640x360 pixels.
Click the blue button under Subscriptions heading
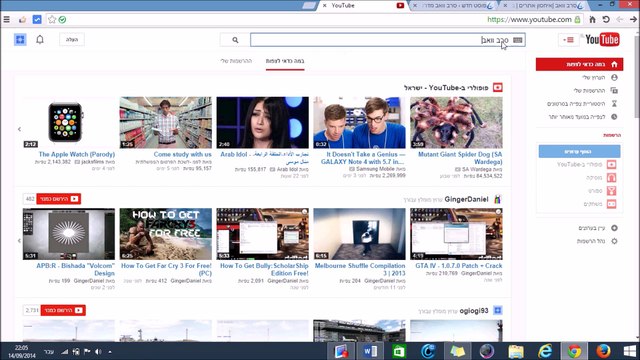(579, 151)
